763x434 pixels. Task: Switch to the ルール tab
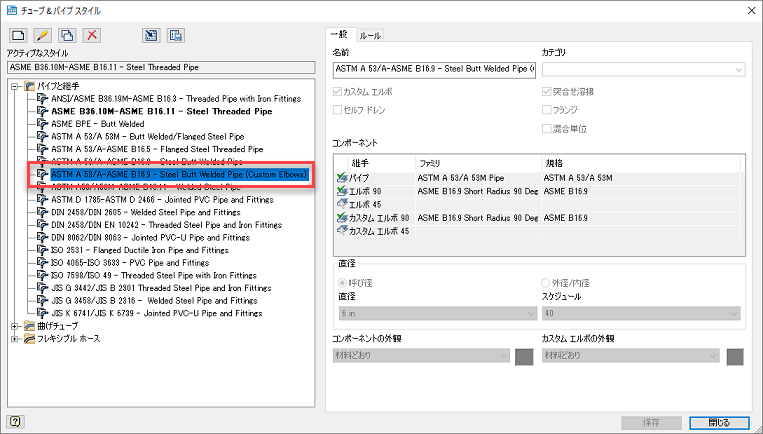click(370, 36)
